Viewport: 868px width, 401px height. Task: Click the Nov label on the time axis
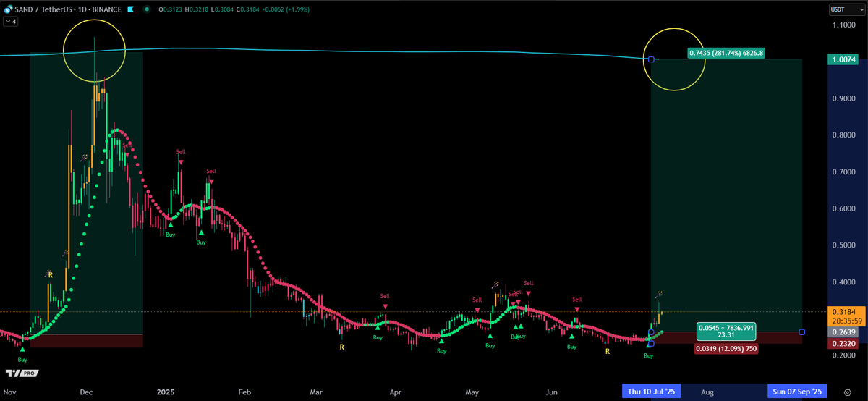9,392
